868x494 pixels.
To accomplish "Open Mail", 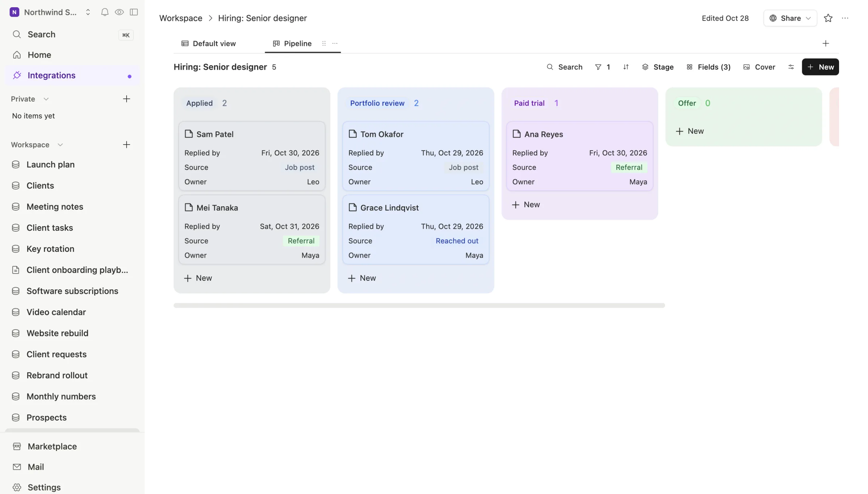I will coord(72,467).
